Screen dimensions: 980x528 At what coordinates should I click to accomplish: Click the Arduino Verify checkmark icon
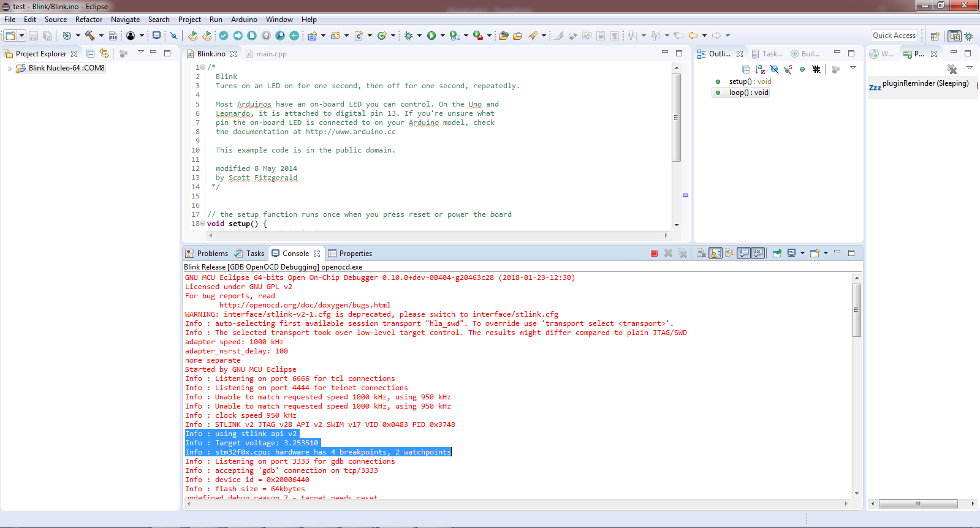[x=224, y=36]
